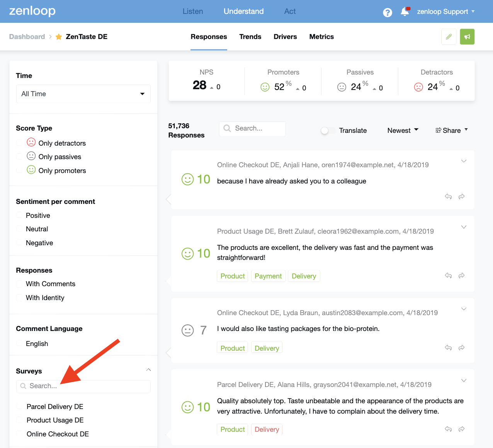The height and width of the screenshot is (448, 493).
Task: Reply to Alana Hills' response
Action: click(448, 429)
